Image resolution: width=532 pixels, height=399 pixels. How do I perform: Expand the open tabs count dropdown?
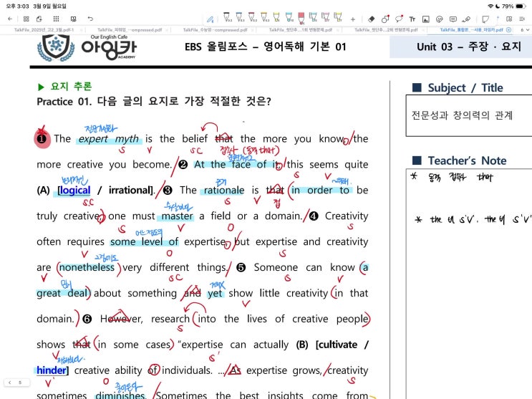pos(525,31)
